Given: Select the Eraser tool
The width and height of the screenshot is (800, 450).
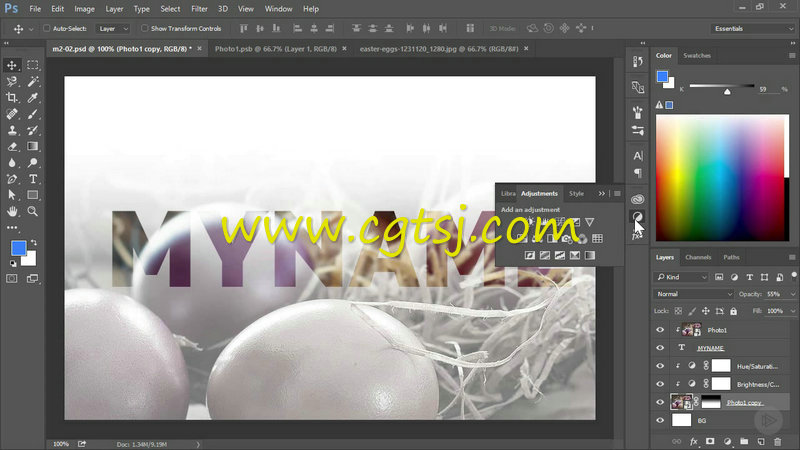Looking at the screenshot, I should pos(12,146).
